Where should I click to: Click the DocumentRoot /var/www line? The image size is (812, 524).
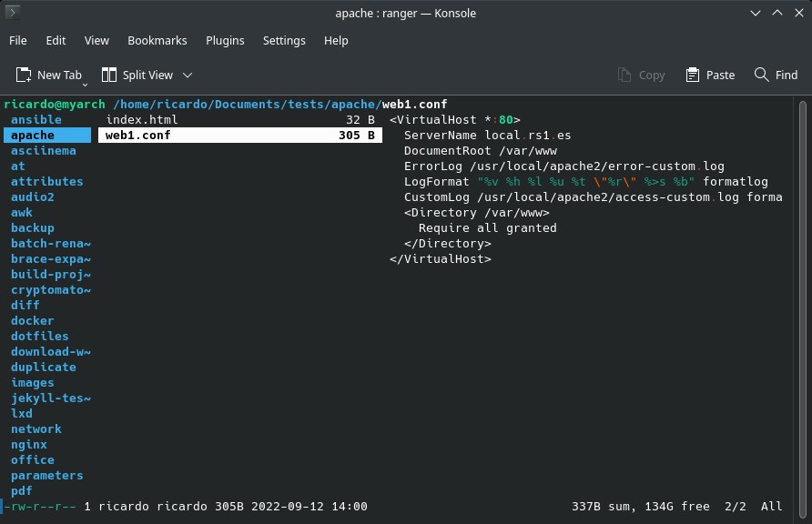click(x=481, y=150)
